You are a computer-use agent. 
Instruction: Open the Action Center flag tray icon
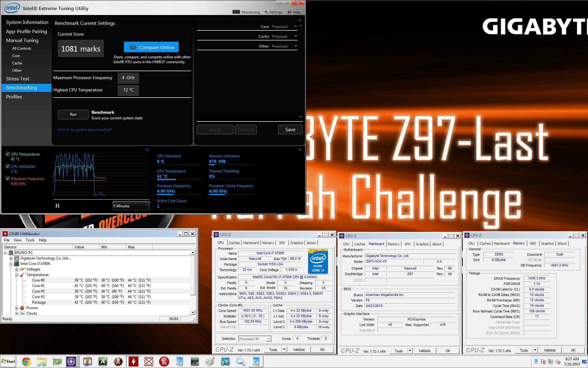pyautogui.click(x=543, y=362)
